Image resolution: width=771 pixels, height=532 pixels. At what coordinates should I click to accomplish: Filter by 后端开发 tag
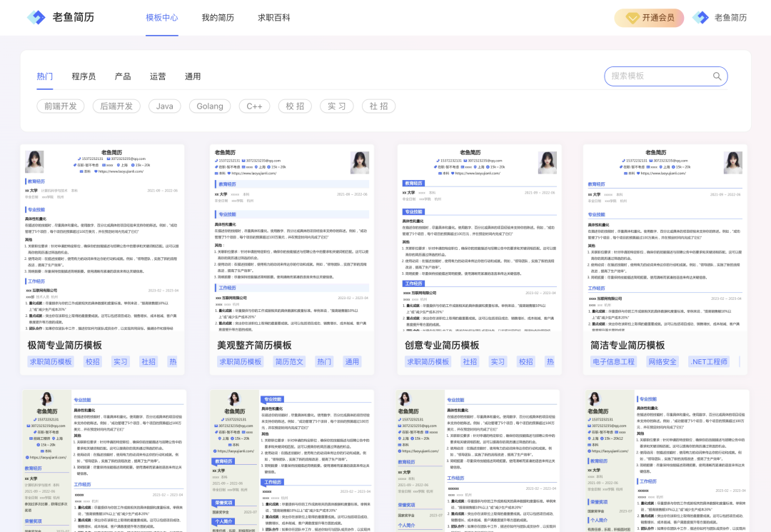click(x=116, y=106)
